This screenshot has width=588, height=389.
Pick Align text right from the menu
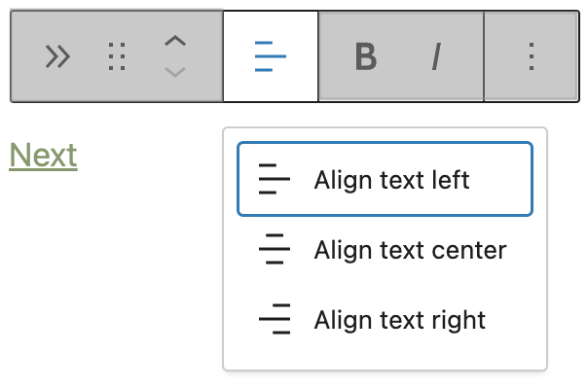385,319
